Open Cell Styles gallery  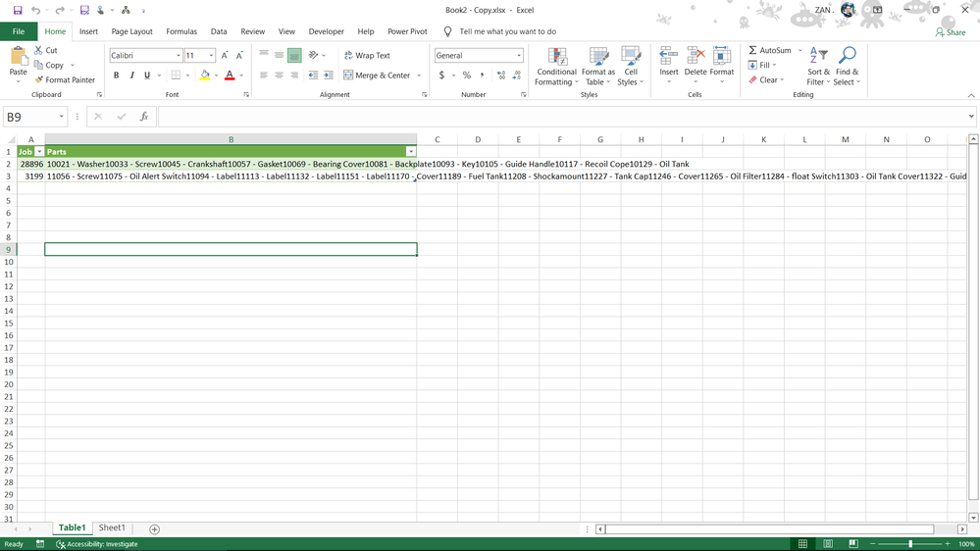click(x=631, y=67)
